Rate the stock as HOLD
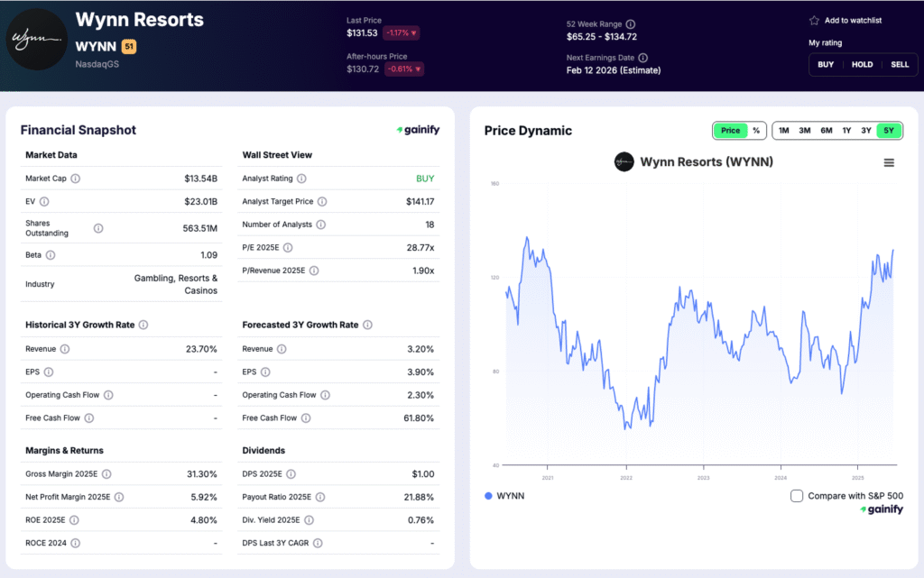 [x=862, y=64]
